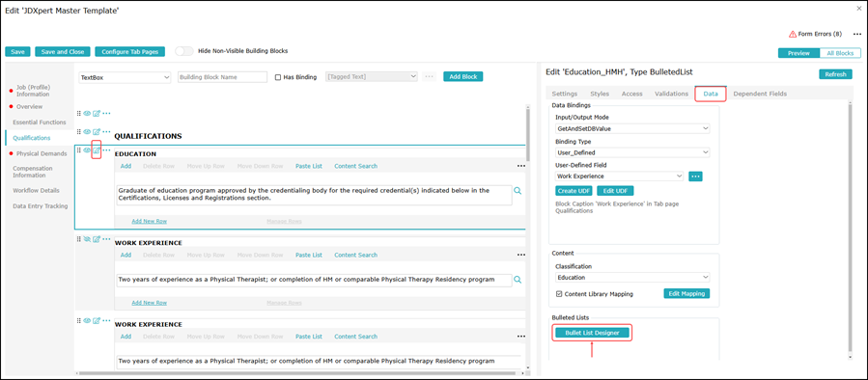
Task: Open the Validations tab
Action: [x=671, y=94]
